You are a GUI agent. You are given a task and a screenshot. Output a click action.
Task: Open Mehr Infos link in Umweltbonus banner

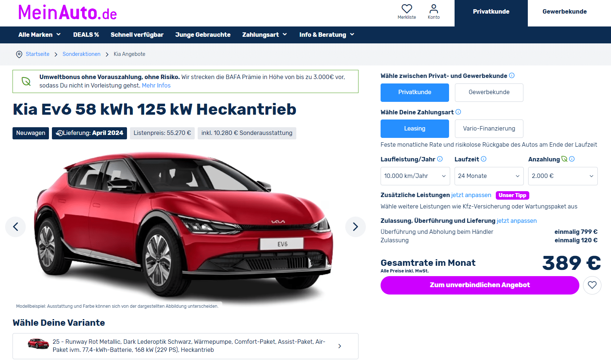156,85
